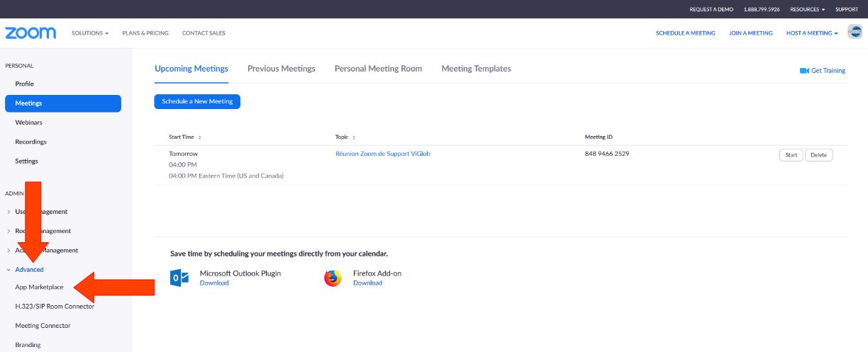
Task: Click the Get Training camera icon
Action: [804, 71]
